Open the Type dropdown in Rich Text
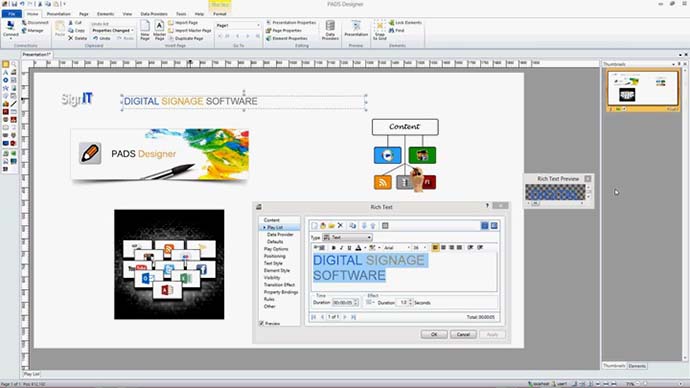Image resolution: width=690 pixels, height=388 pixels. (348, 237)
